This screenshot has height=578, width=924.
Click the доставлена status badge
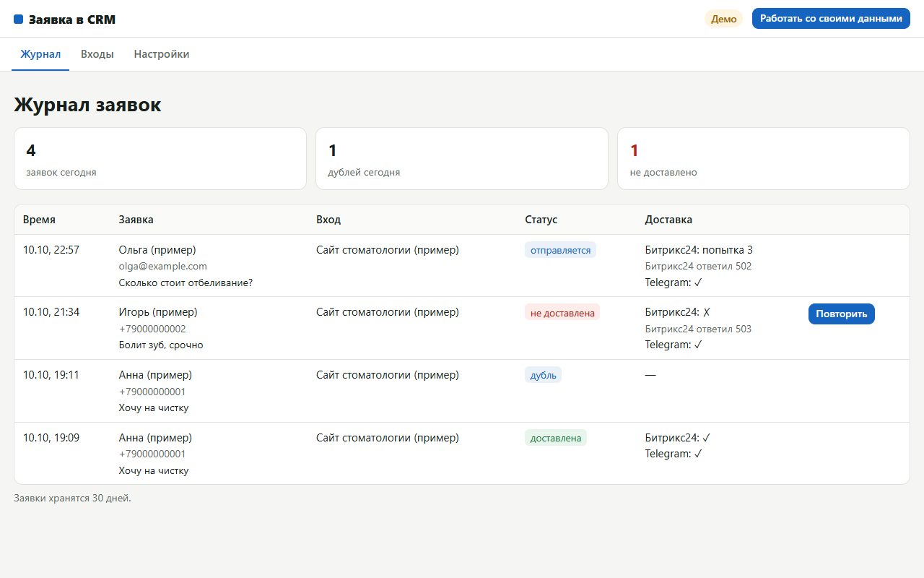556,438
